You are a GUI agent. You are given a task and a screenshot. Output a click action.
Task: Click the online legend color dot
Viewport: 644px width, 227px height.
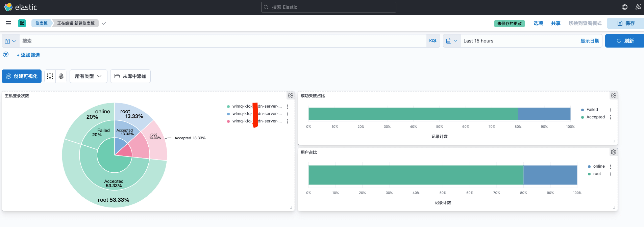(x=589, y=167)
